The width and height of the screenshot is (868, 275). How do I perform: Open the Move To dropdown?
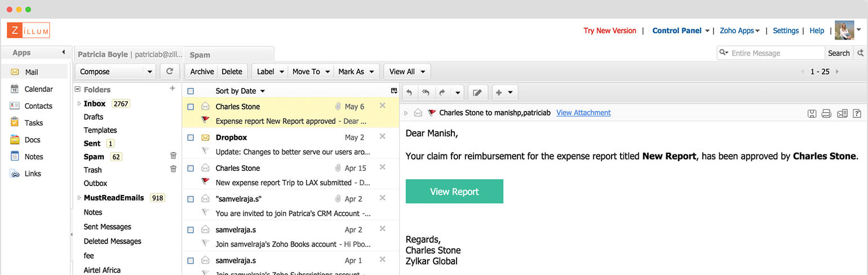[x=310, y=72]
